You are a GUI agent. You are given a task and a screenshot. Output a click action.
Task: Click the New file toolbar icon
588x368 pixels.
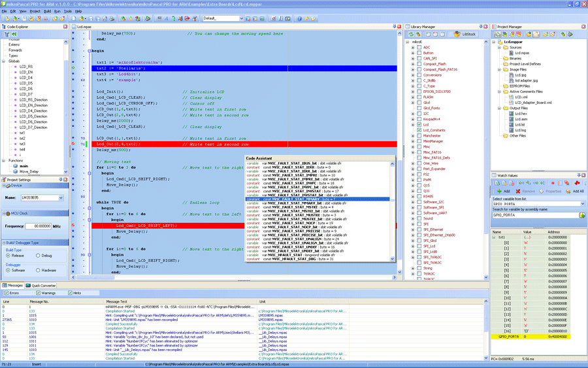[73, 18]
